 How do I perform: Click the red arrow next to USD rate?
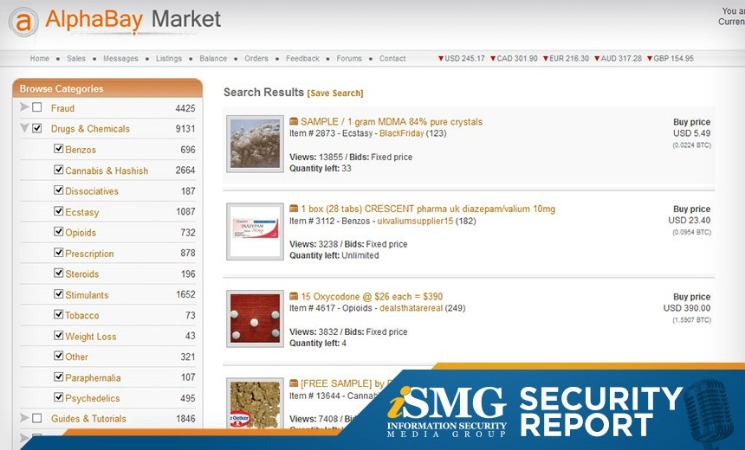441,59
